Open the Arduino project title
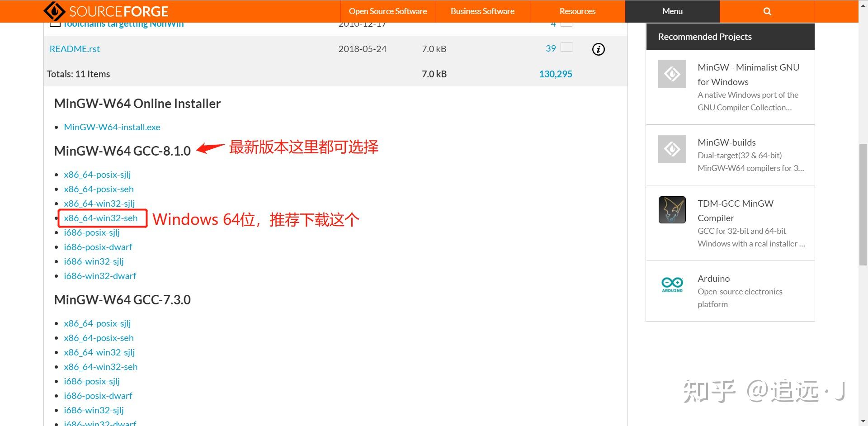Screen dimensions: 868x426 [x=713, y=279]
